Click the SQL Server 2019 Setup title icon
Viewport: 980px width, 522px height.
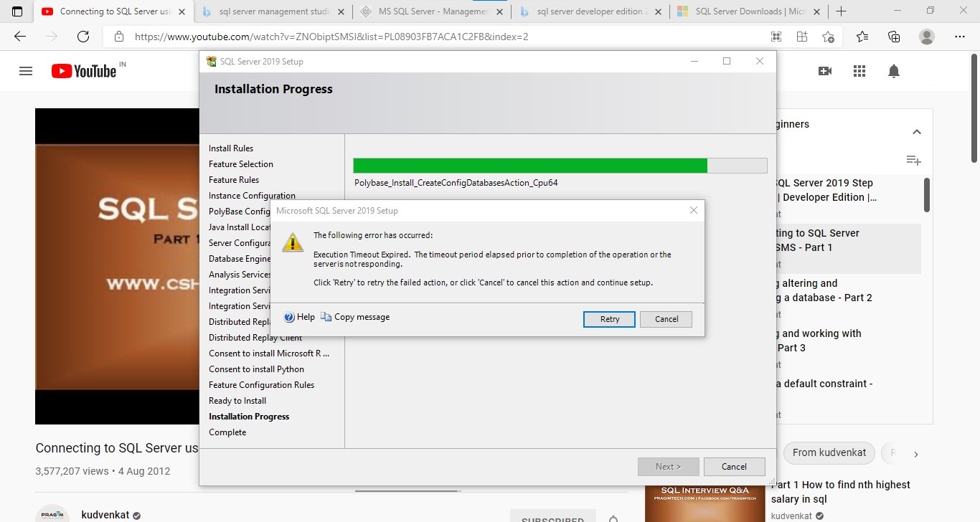click(x=211, y=62)
